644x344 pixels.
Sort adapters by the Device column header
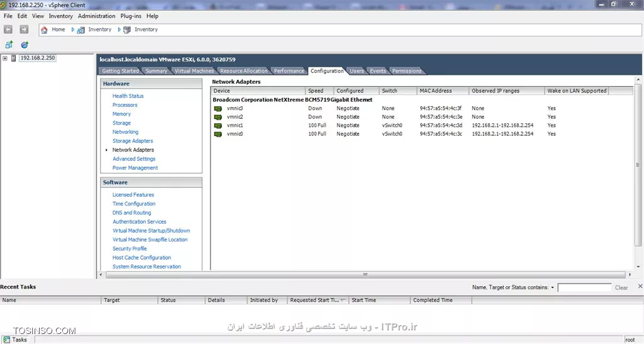(258, 91)
